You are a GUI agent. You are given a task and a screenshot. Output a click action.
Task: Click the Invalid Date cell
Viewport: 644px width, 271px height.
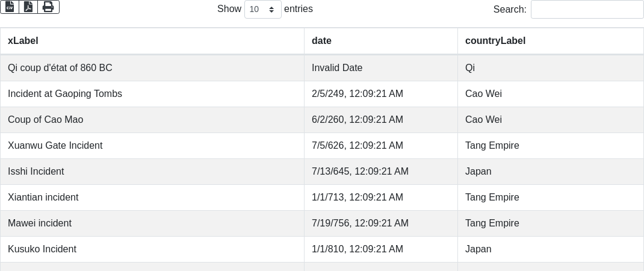pyautogui.click(x=337, y=68)
